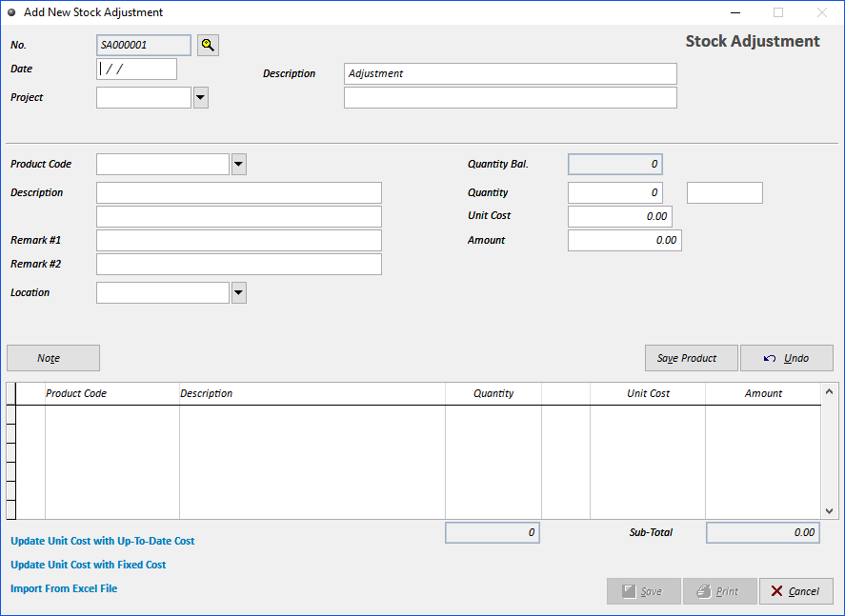The height and width of the screenshot is (616, 845).
Task: Focus the Date input field
Action: (136, 70)
